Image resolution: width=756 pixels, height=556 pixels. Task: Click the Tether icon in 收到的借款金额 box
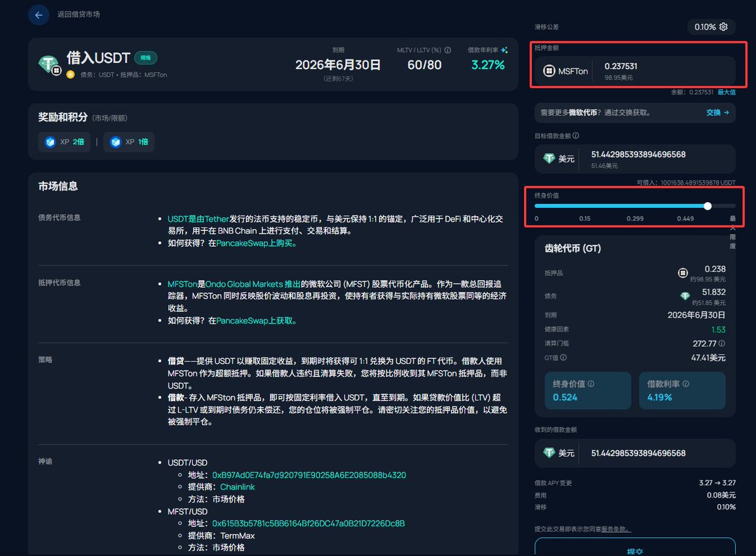549,453
